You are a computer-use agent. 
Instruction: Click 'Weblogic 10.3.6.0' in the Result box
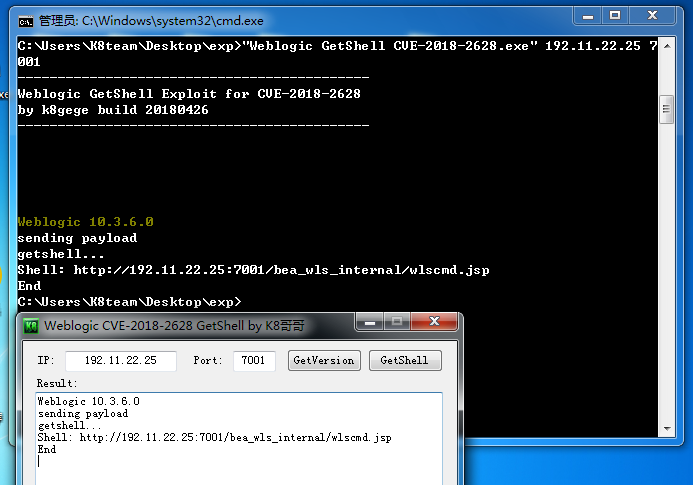88,401
